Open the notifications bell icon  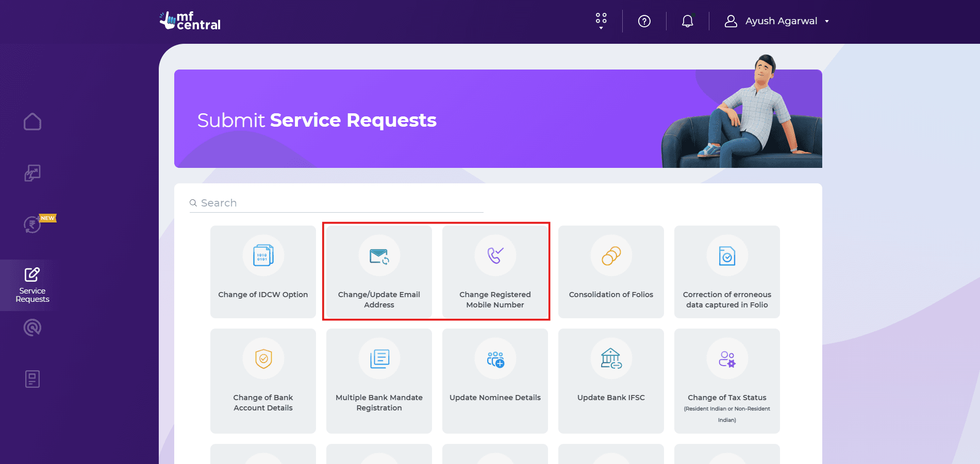(688, 21)
